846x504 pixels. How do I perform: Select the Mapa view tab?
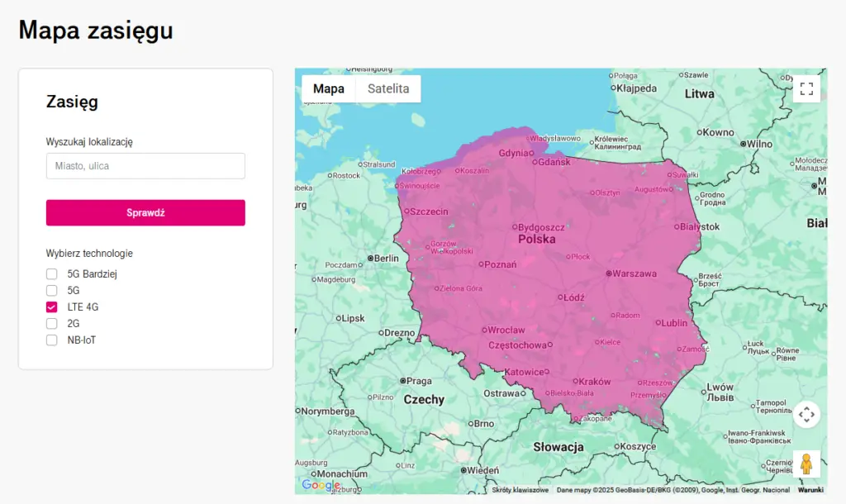tap(329, 89)
